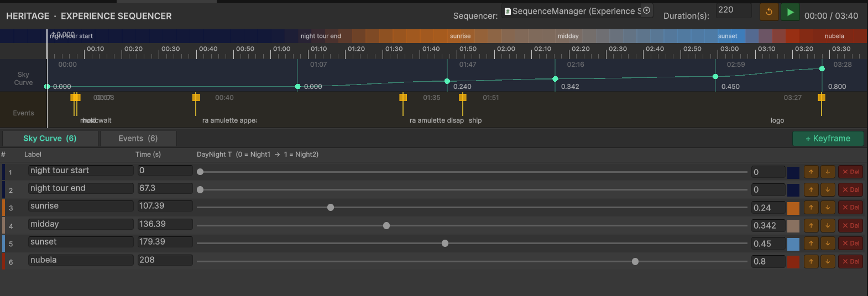Open the tan midday color swatch

[x=793, y=226]
